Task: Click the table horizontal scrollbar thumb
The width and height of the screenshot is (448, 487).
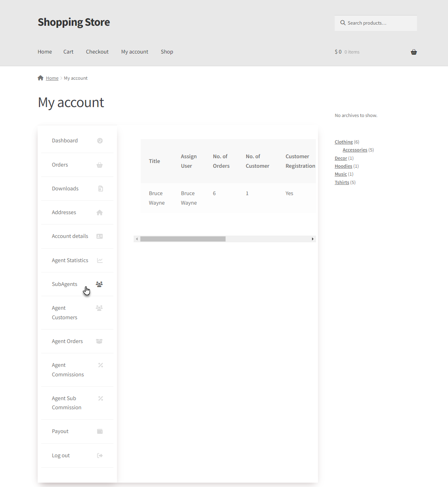Action: (183, 239)
